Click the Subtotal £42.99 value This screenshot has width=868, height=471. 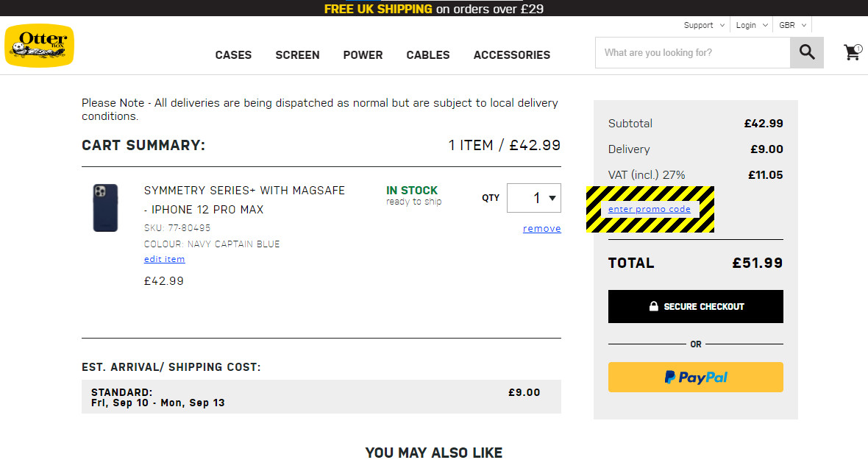(764, 124)
